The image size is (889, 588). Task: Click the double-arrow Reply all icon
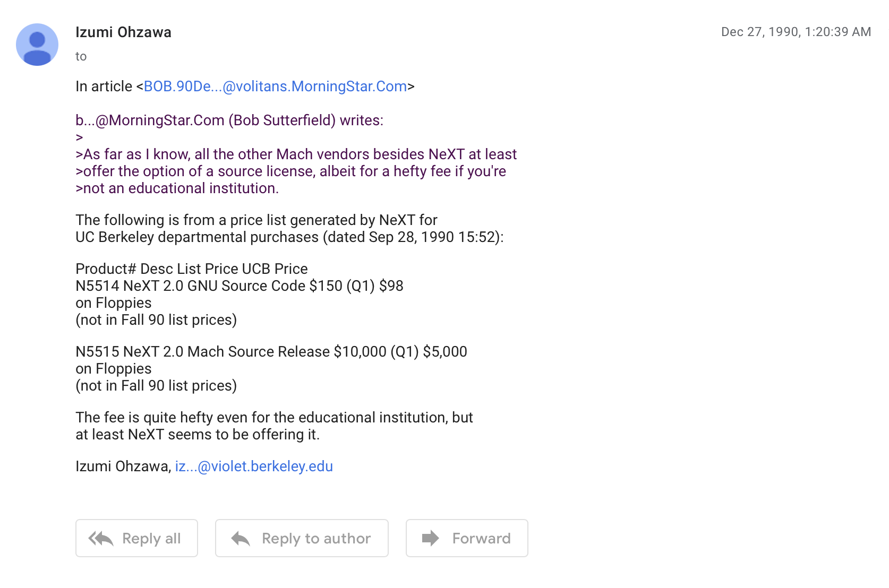click(101, 539)
